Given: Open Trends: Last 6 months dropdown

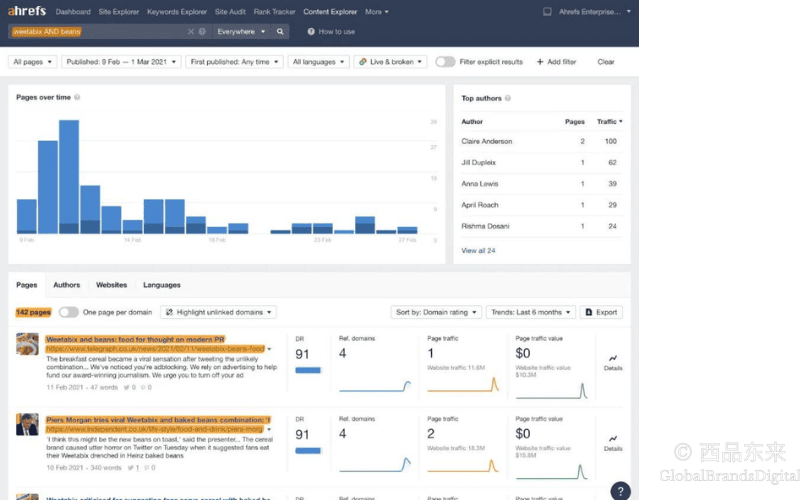Looking at the screenshot, I should [x=531, y=312].
